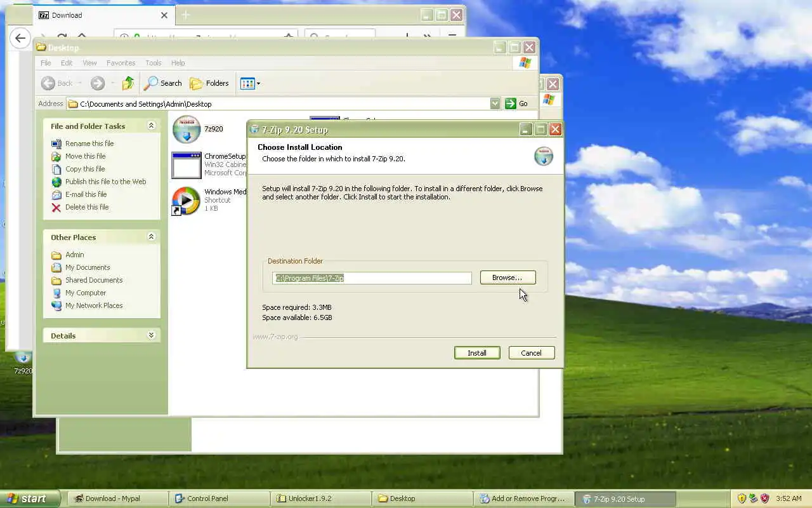This screenshot has width=812, height=508.
Task: Switch to Unlocker1.9.2 taskbar button
Action: pos(321,498)
